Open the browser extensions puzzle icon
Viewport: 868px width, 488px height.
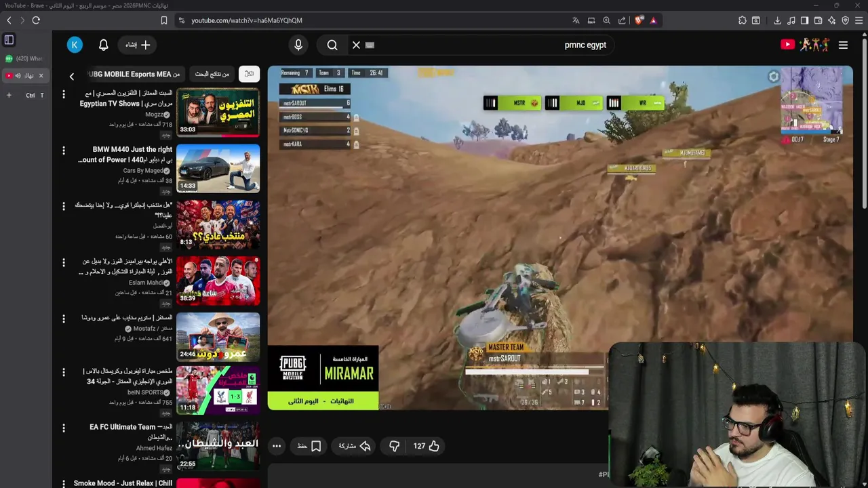coord(743,20)
